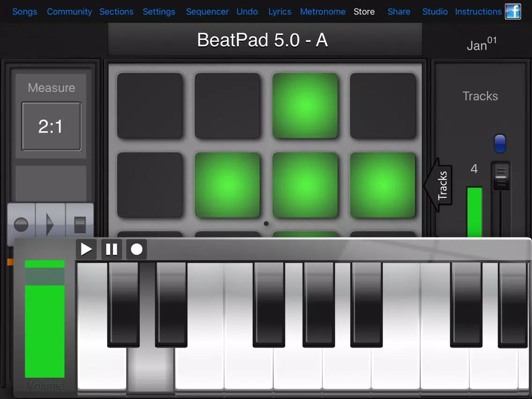This screenshot has width=532, height=399.
Task: Click the stop square button under Measure
Action: [80, 225]
